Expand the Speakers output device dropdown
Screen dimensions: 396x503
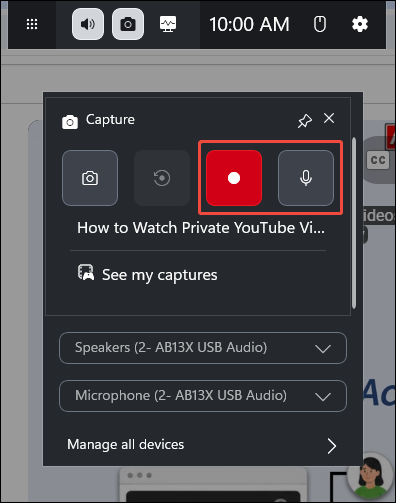pyautogui.click(x=203, y=348)
